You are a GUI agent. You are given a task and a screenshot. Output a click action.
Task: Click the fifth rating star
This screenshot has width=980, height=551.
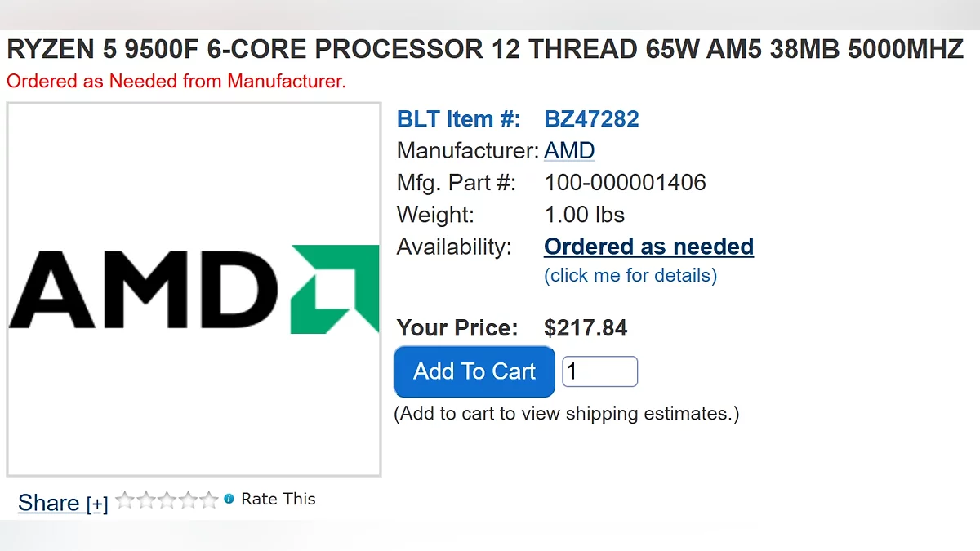pos(209,500)
